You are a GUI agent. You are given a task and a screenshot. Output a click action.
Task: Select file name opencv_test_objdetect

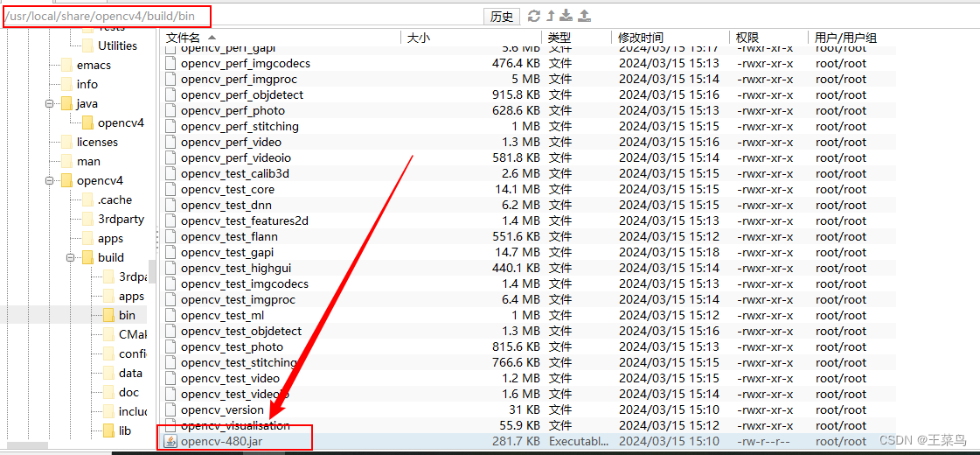click(241, 331)
